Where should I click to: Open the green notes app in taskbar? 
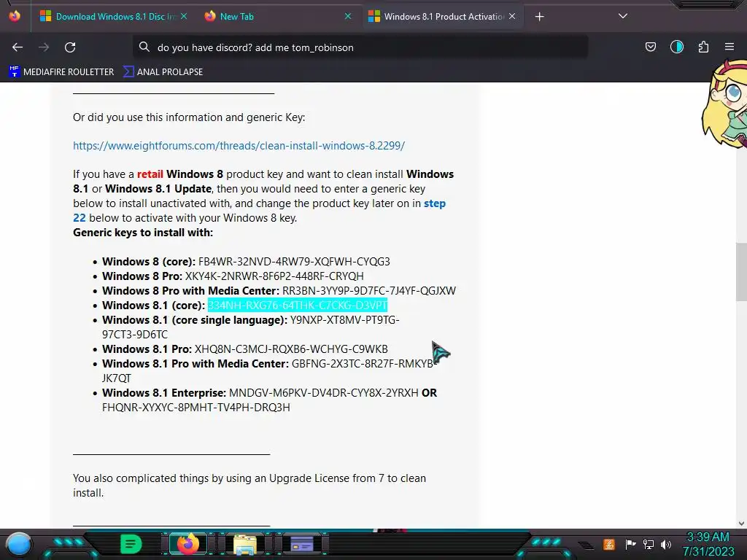coord(131,544)
